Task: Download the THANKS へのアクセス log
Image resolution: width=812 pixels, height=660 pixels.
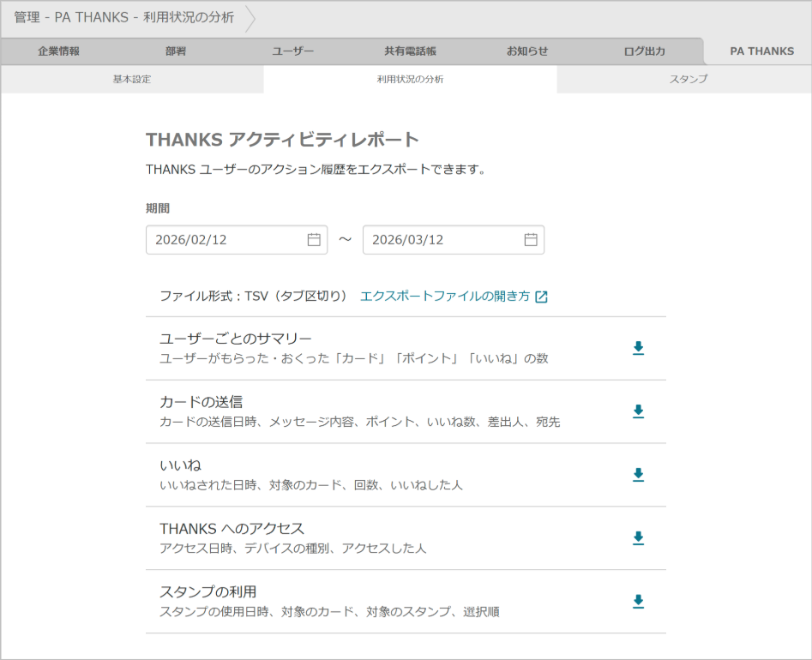Action: pos(638,538)
